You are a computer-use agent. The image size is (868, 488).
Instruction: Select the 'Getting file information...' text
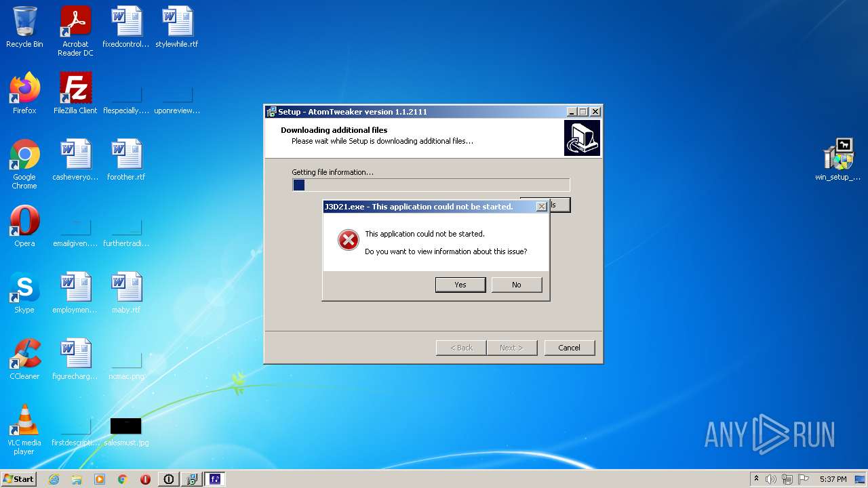point(332,172)
